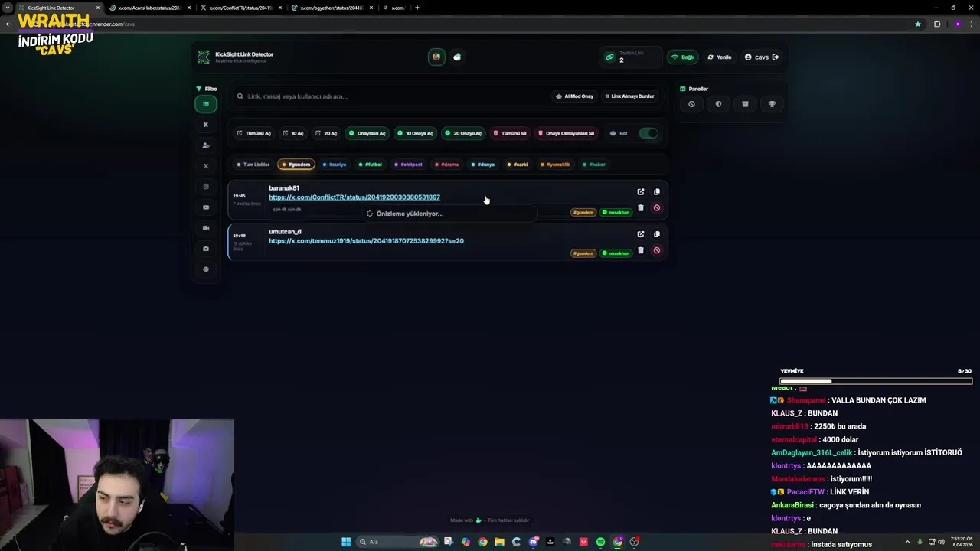
Task: Toggle the Bot switch
Action: point(648,133)
